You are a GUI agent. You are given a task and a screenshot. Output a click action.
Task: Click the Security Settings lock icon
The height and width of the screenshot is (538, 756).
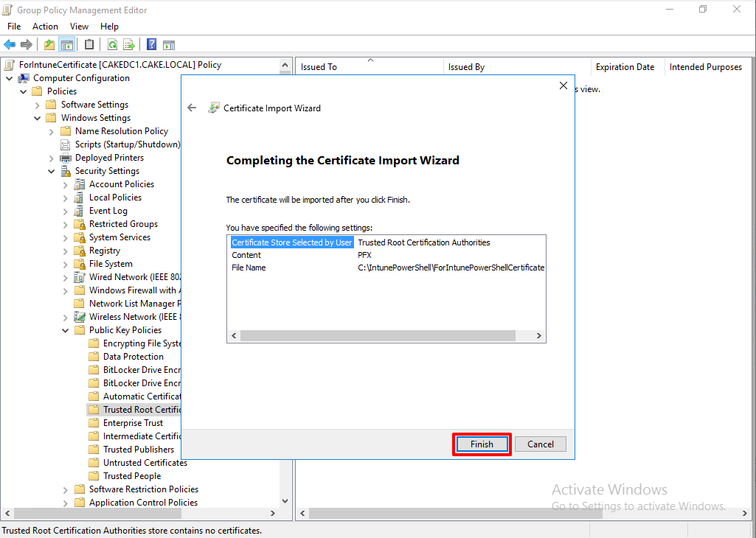(66, 171)
